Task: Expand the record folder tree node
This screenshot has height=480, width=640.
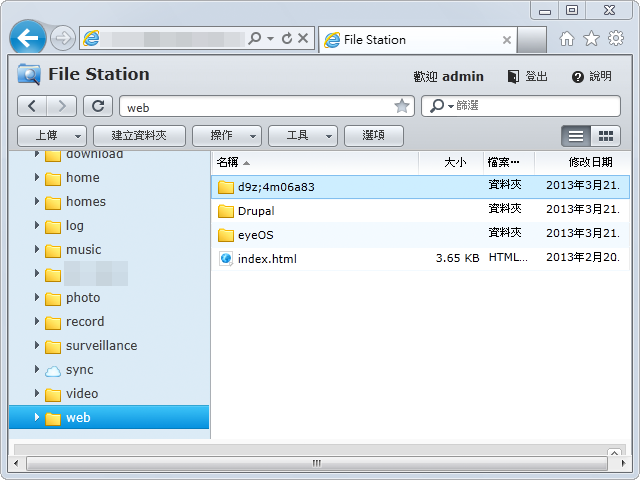Action: (37, 321)
